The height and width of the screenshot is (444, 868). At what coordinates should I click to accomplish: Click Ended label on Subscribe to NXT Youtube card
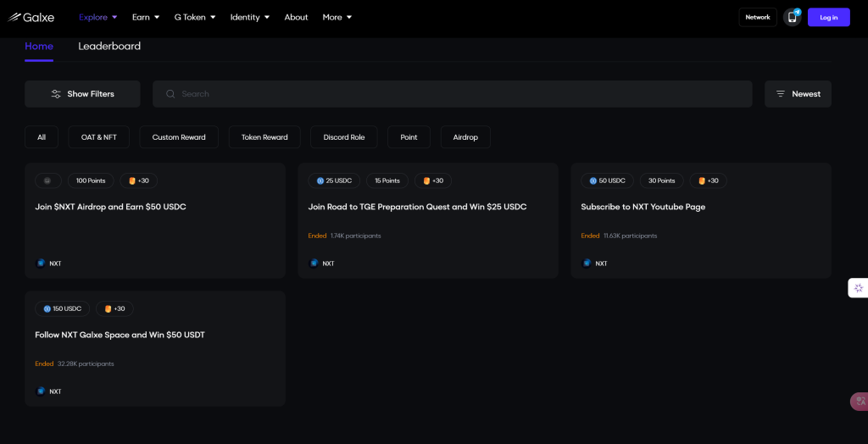[590, 236]
